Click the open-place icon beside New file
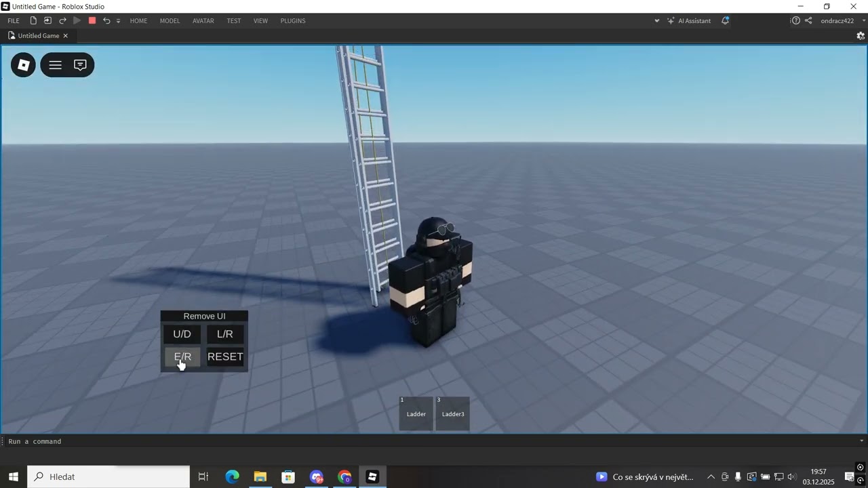The height and width of the screenshot is (488, 868). [x=47, y=21]
